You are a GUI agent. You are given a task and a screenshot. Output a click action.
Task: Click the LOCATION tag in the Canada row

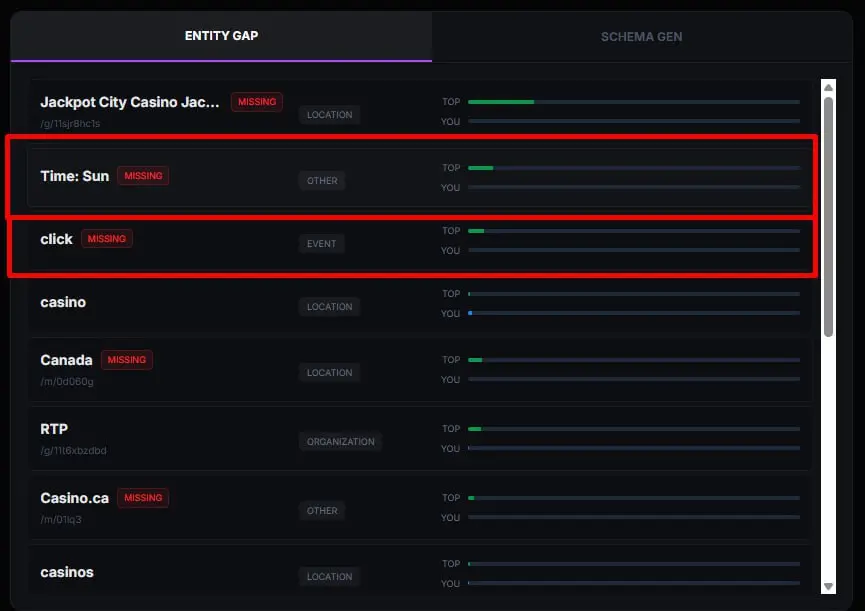(329, 373)
